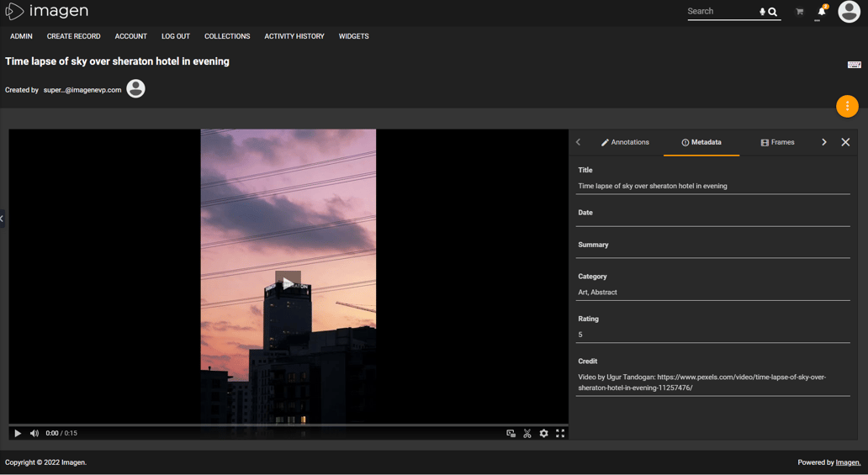View ACTIVITY HISTORY
Screen dimensions: 868x475
click(294, 36)
